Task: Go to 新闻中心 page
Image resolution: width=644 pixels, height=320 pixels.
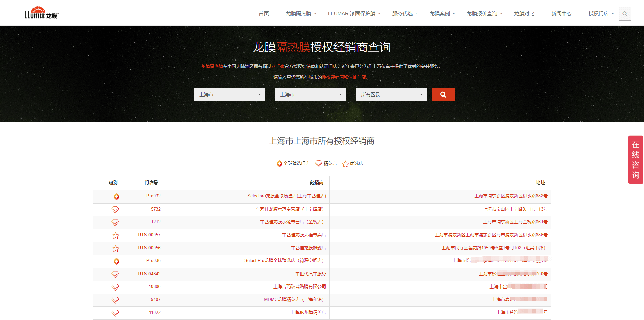Action: point(561,14)
